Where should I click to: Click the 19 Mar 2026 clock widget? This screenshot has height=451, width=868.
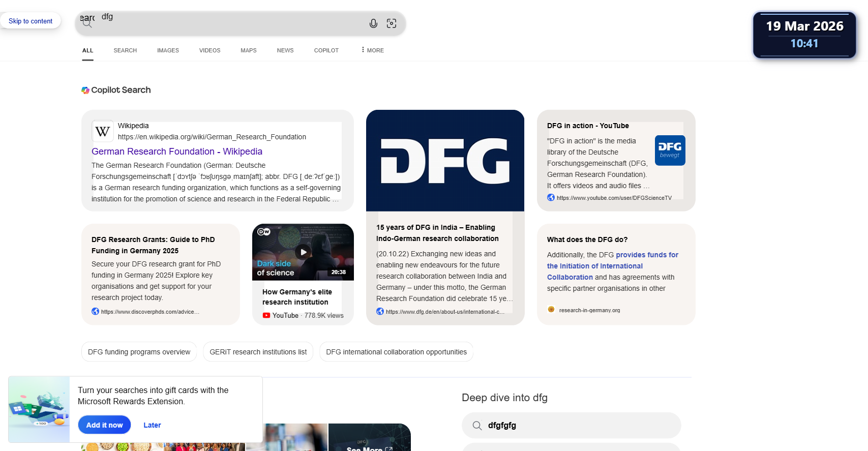coord(804,35)
